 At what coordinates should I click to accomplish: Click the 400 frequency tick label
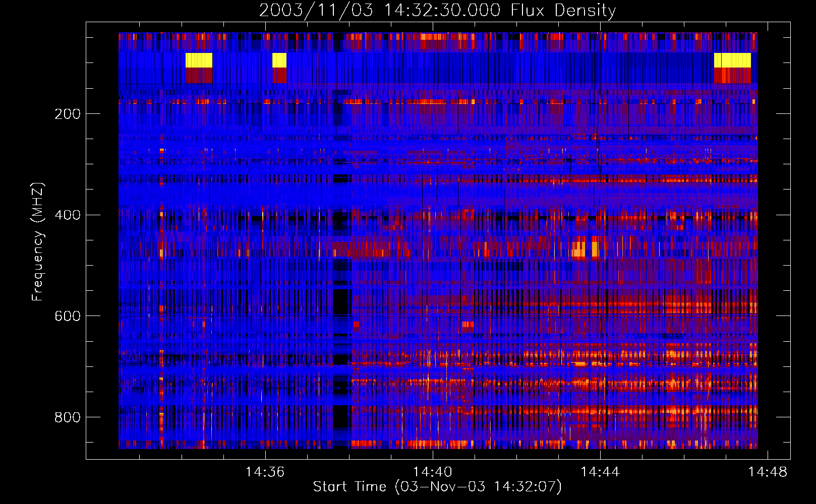67,215
